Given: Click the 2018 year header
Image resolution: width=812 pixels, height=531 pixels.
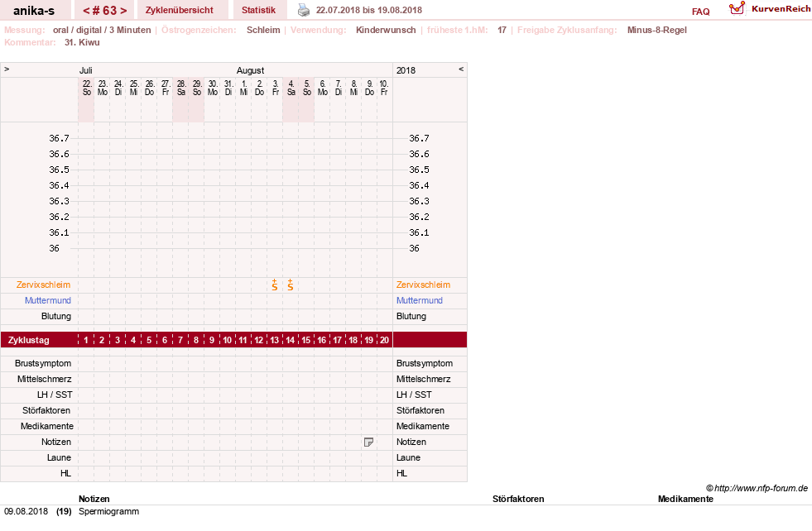Looking at the screenshot, I should (406, 70).
